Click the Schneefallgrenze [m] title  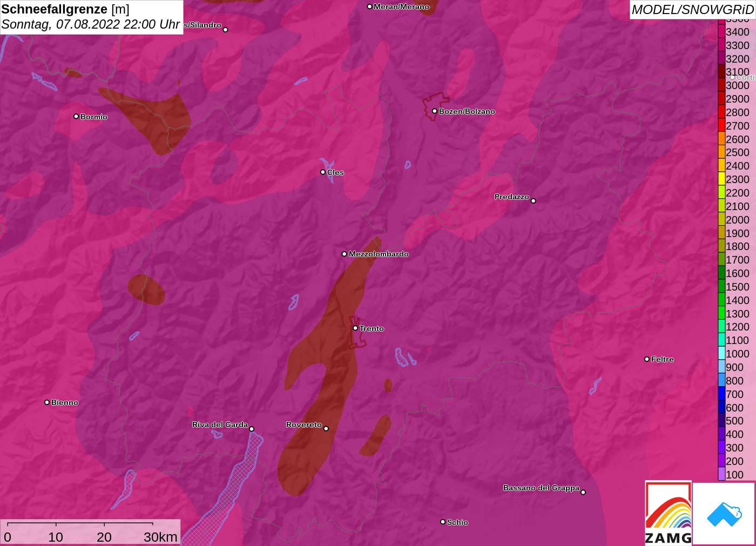pos(65,9)
